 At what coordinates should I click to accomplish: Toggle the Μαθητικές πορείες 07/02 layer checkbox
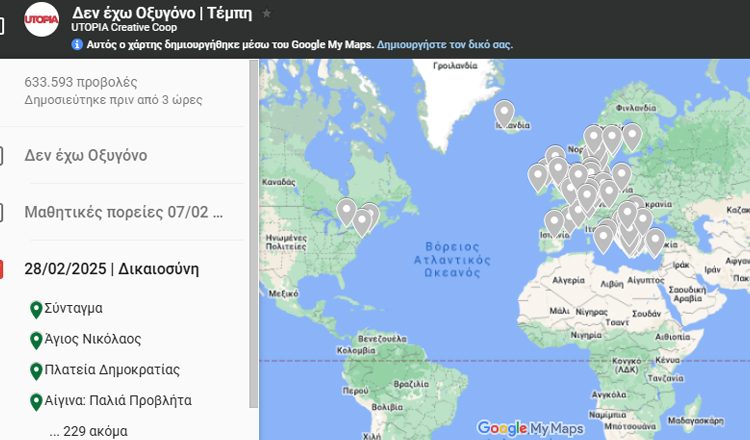tap(2, 212)
